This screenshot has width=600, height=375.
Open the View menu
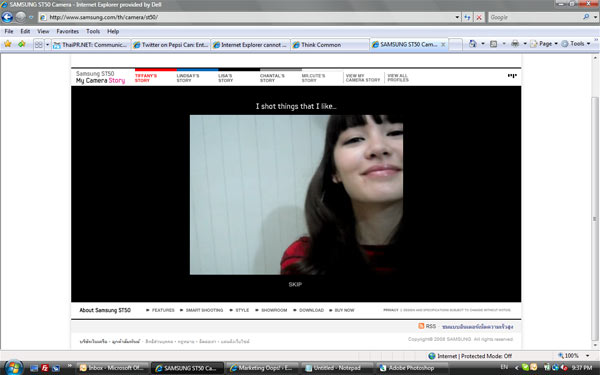[x=43, y=31]
